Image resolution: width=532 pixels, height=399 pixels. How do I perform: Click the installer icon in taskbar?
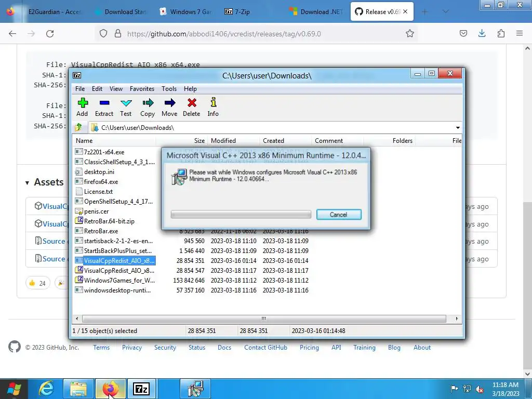click(195, 389)
